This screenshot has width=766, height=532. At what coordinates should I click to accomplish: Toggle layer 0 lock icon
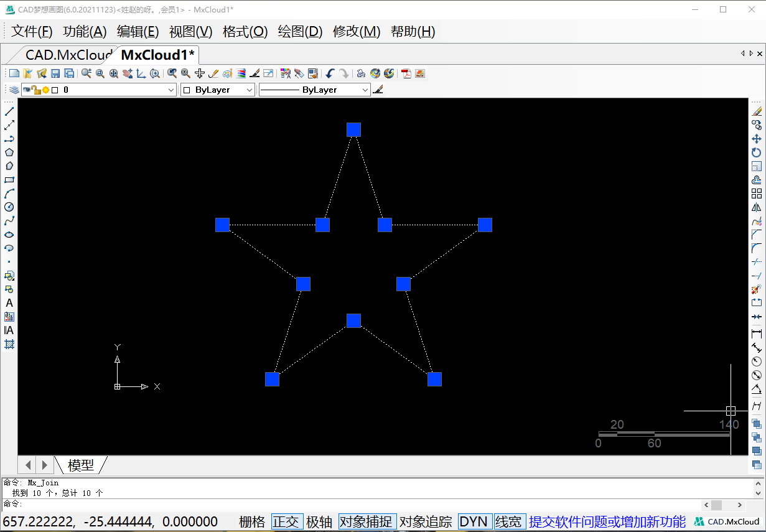click(x=36, y=90)
